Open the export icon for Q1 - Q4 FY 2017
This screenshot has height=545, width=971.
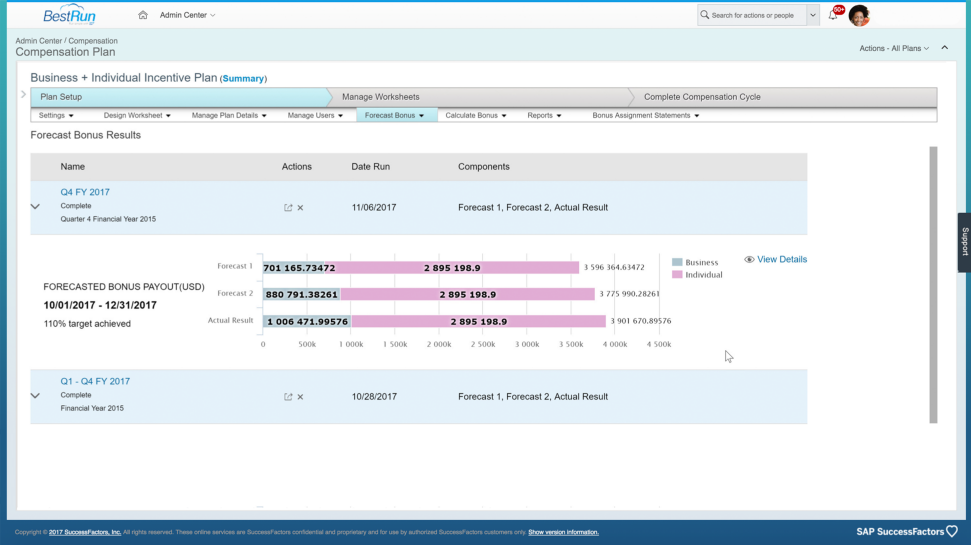tap(288, 396)
